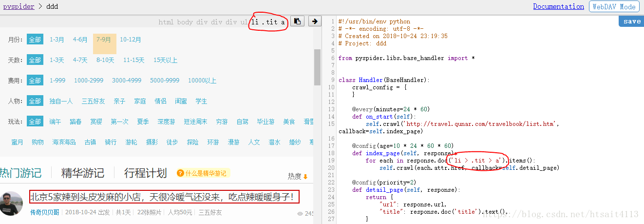
Task: Switch to WebDAV Mode
Action: (614, 7)
